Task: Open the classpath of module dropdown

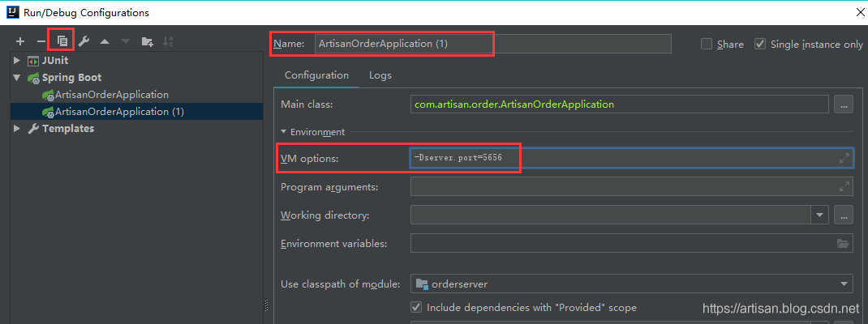Action: pyautogui.click(x=844, y=283)
